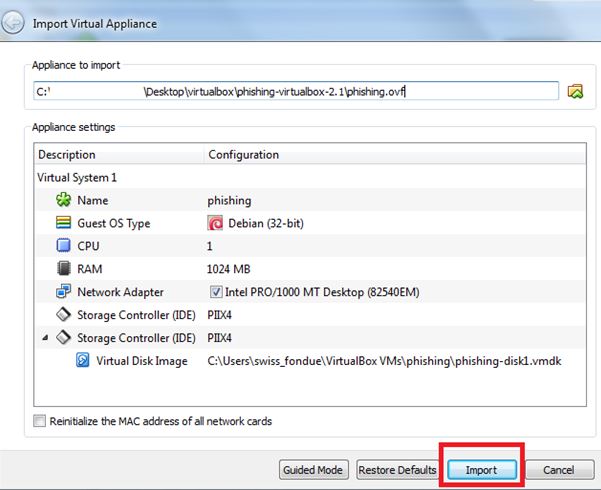
Task: Select the Virtual System 1 row
Action: 310,178
